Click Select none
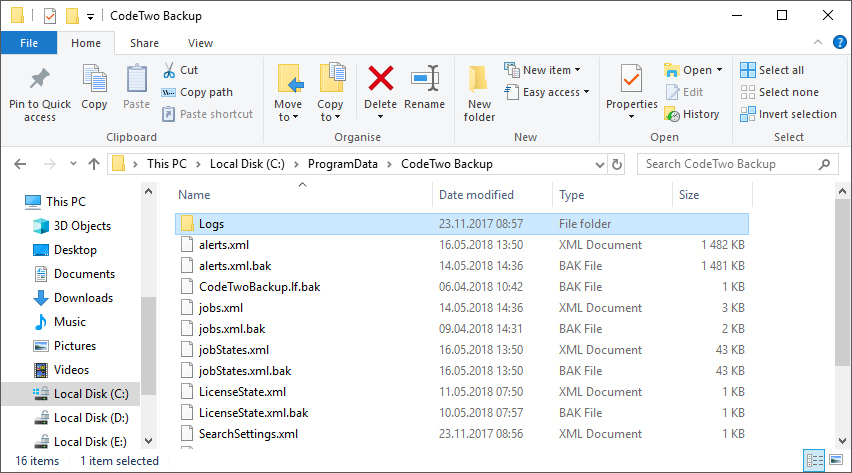This screenshot has height=473, width=852. tap(779, 92)
